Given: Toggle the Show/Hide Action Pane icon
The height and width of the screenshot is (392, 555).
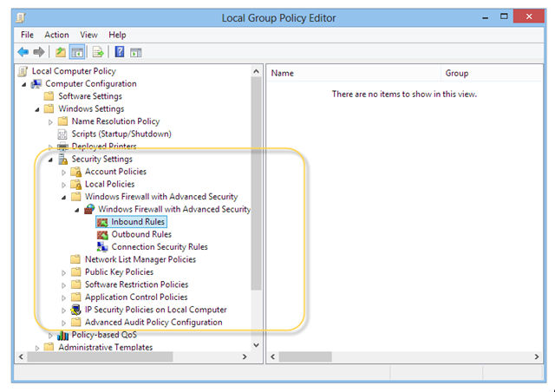Looking at the screenshot, I should [136, 52].
